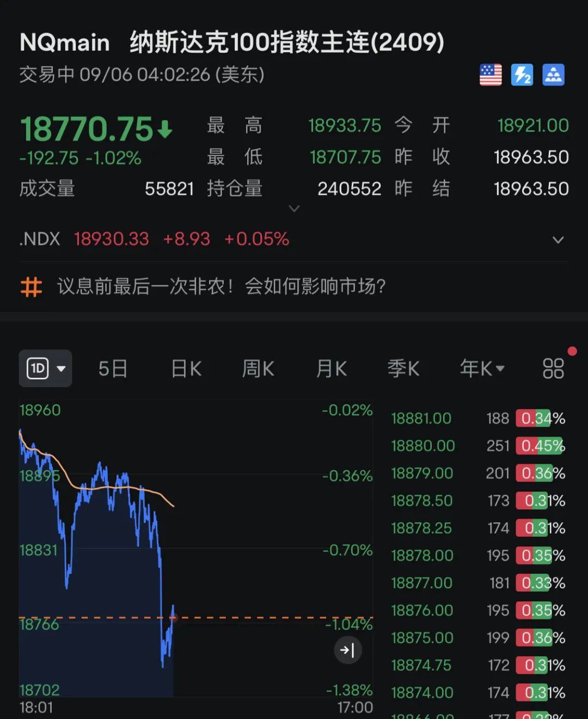Tap the volume value 55821
Viewport: 588px width, 719px height.
tap(169, 189)
